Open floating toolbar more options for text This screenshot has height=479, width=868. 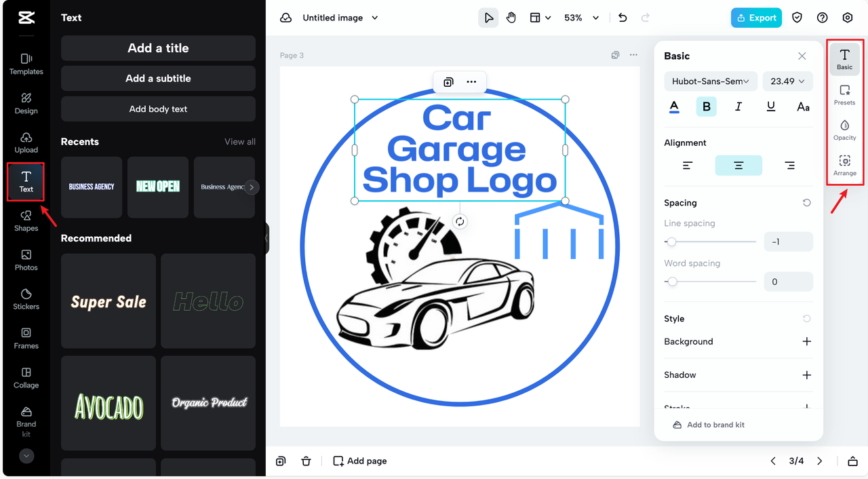tap(471, 82)
